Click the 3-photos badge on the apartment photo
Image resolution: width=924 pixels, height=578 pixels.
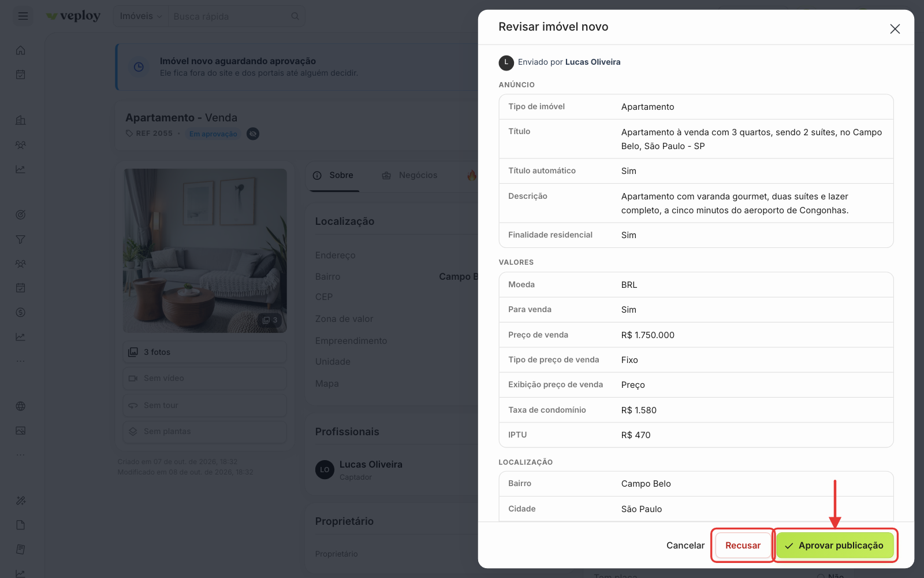[270, 320]
